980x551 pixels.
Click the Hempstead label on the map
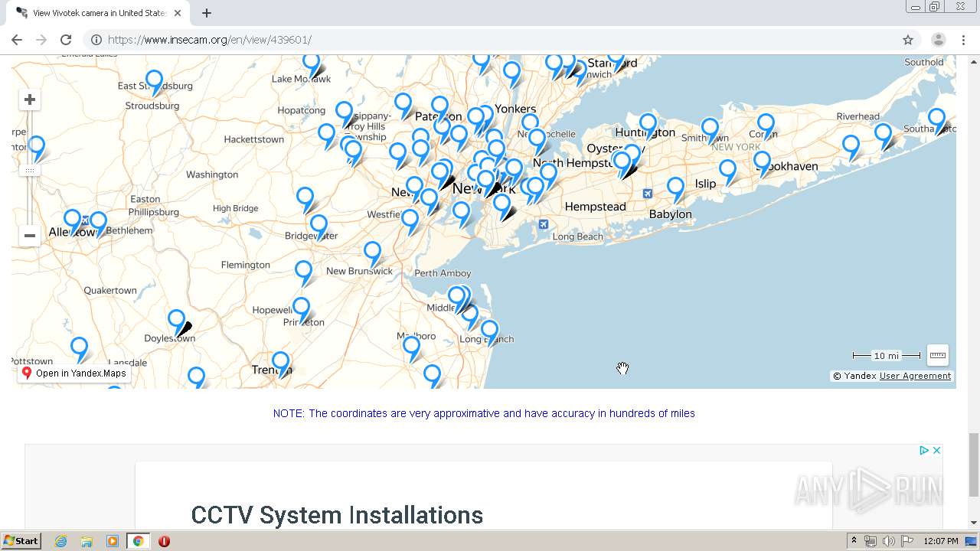(x=595, y=207)
